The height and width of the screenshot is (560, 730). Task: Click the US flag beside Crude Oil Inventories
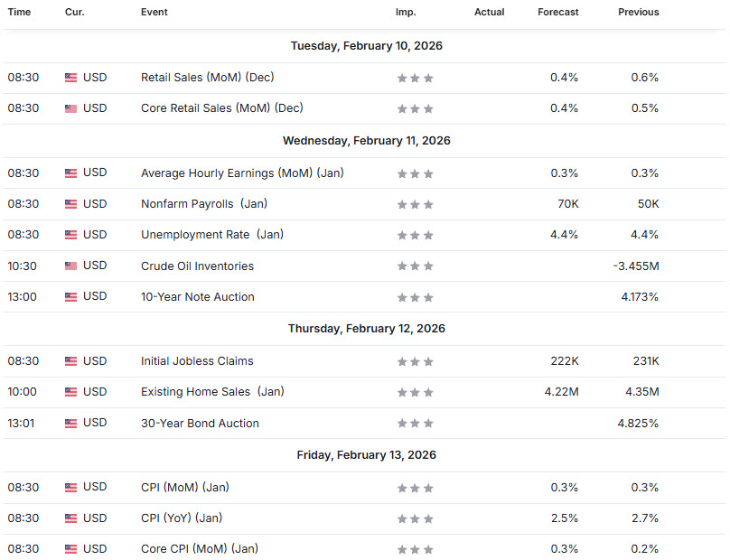(70, 266)
